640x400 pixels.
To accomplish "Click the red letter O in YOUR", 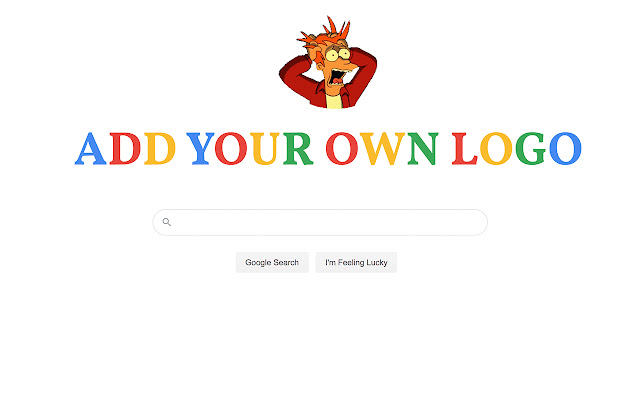I will click(231, 149).
